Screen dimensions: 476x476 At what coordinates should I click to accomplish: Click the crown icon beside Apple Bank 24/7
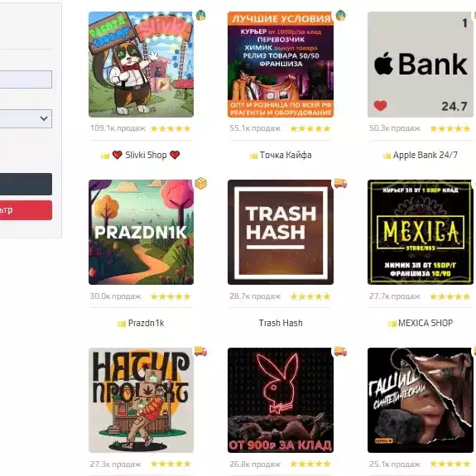pos(387,156)
